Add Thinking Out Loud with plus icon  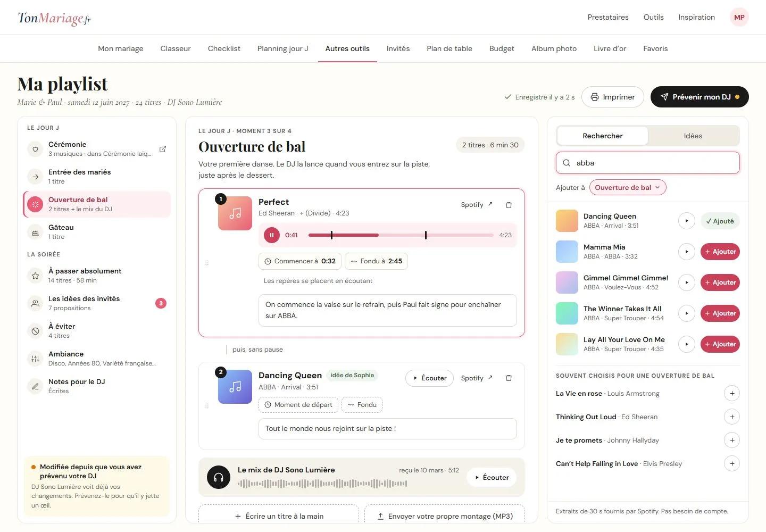pos(732,417)
